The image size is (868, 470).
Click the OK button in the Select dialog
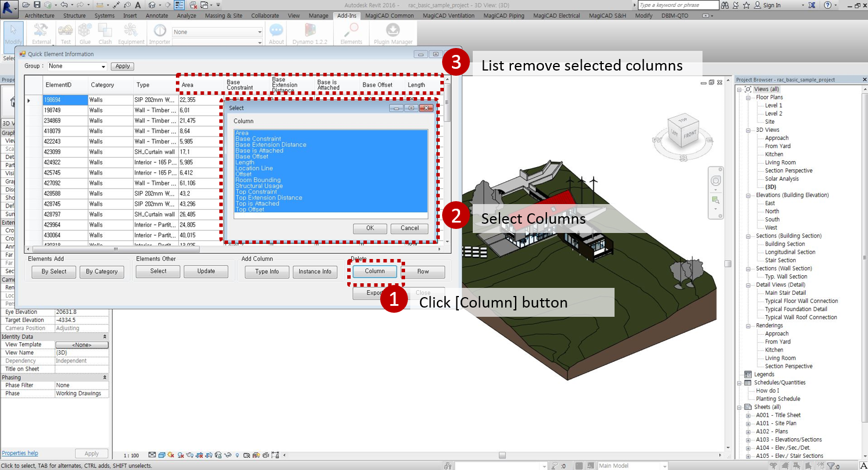pos(370,228)
